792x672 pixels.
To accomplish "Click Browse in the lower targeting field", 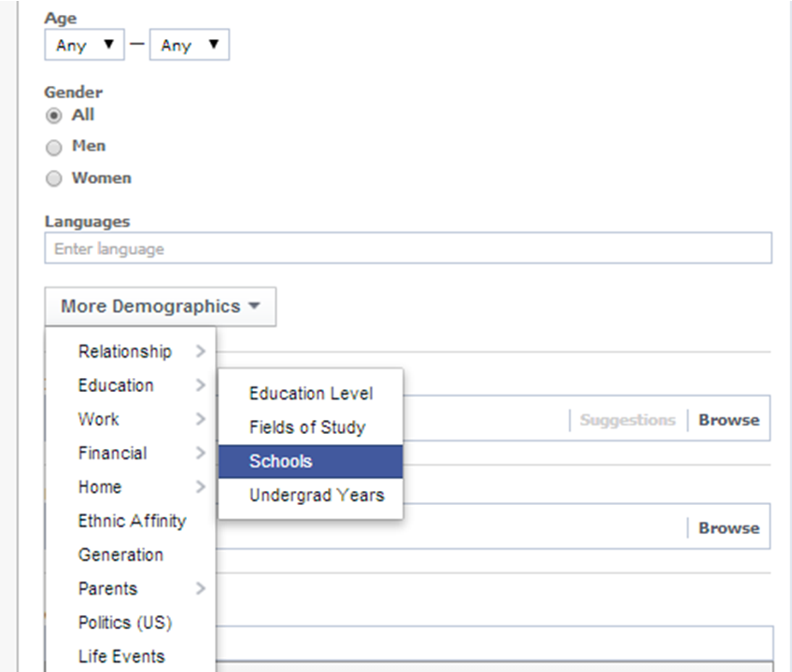I will 728,527.
